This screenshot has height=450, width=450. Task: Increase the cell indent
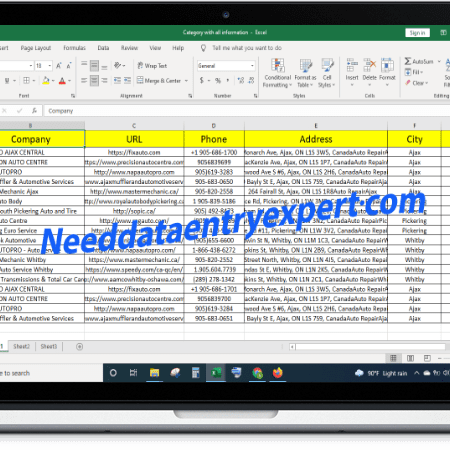127,80
